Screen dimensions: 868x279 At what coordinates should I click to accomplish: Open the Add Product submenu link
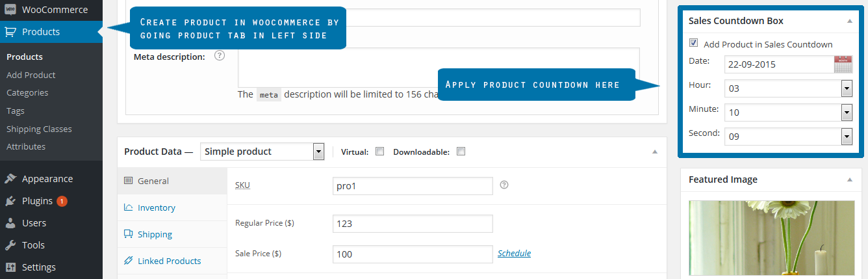point(31,75)
